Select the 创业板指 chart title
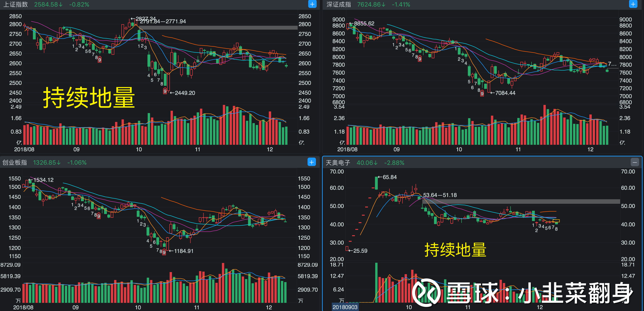644x311 pixels. click(x=15, y=163)
